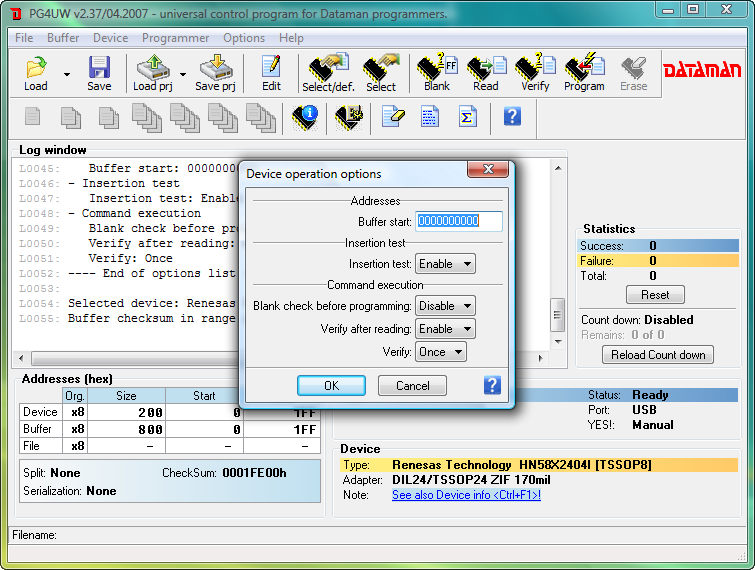Image resolution: width=755 pixels, height=570 pixels.
Task: Expand the Insertion test dropdown
Action: click(x=446, y=264)
